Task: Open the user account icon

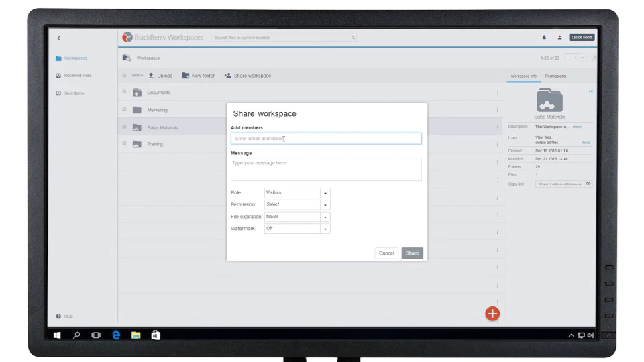Action: pos(559,38)
